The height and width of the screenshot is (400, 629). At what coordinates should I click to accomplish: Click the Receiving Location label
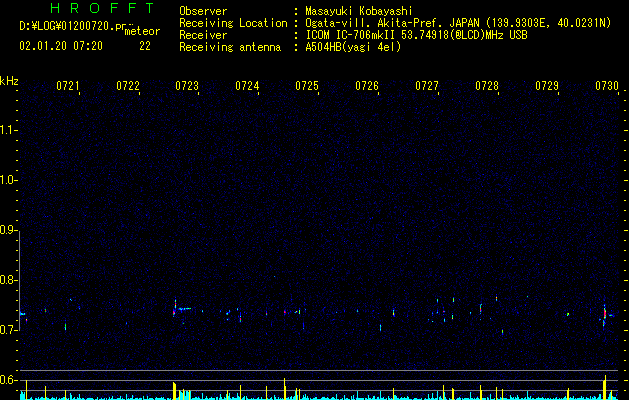pyautogui.click(x=233, y=23)
